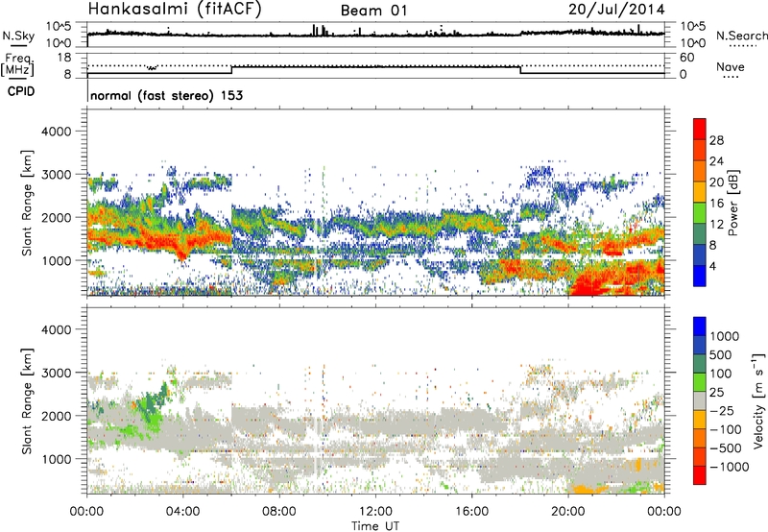This screenshot has width=768, height=532.
Task: Select the CPID row label
Action: click(x=21, y=91)
